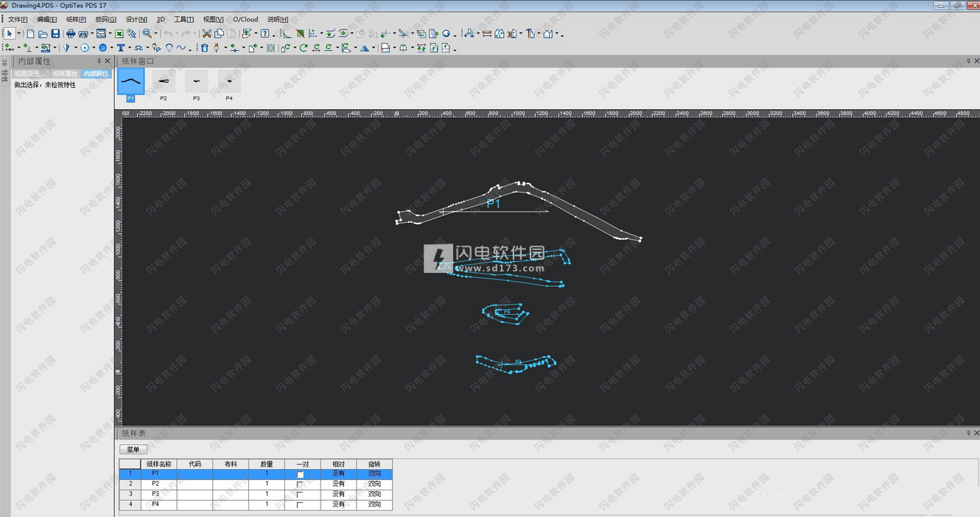Click the rotate clockwise green arrow icon
Image resolution: width=980 pixels, height=517 pixels.
click(x=304, y=48)
